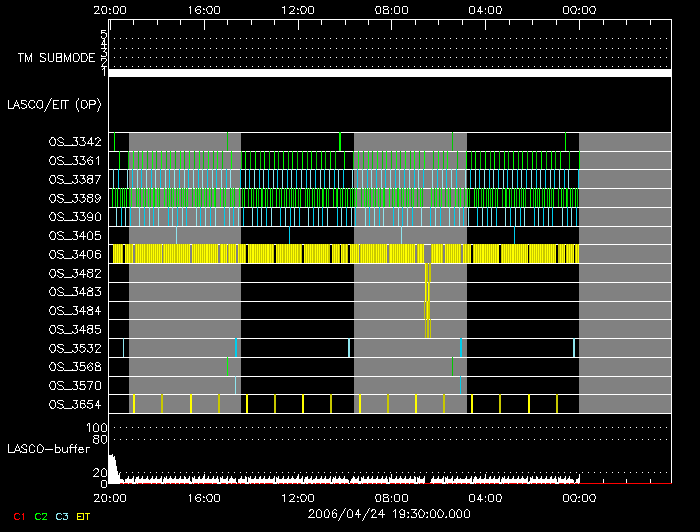Image resolution: width=700 pixels, height=532 pixels.
Task: Click the TM SUBMODE label
Action: click(56, 58)
